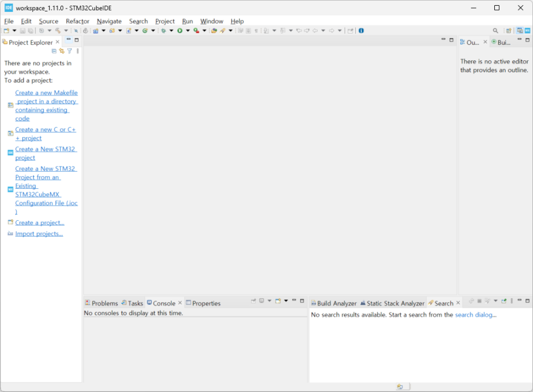Screen dimensions: 533x392
Task: Open the Refactor menu
Action: coord(77,21)
